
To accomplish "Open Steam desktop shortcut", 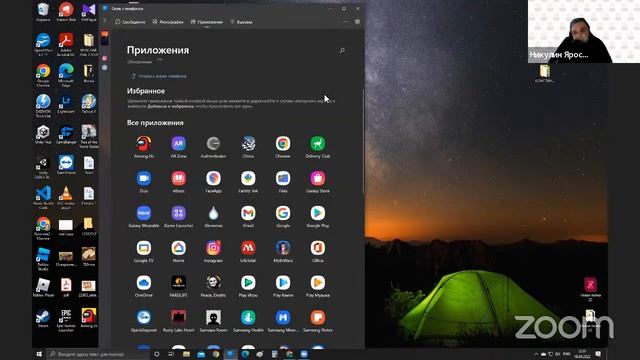I will [x=43, y=318].
